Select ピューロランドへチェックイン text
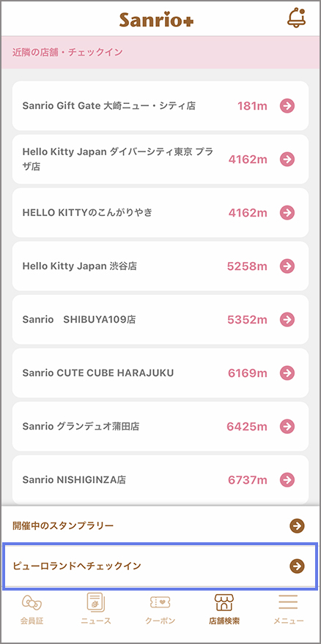Image resolution: width=321 pixels, height=644 pixels. [x=76, y=566]
